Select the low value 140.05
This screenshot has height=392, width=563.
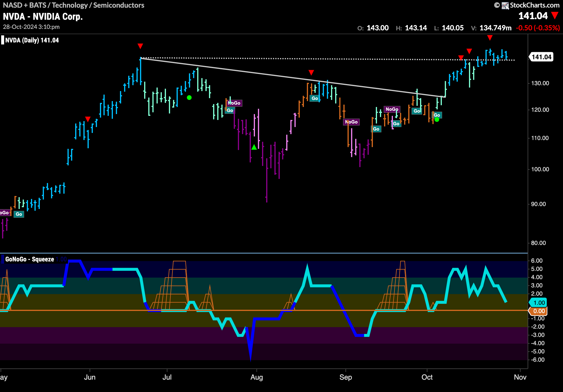click(453, 28)
